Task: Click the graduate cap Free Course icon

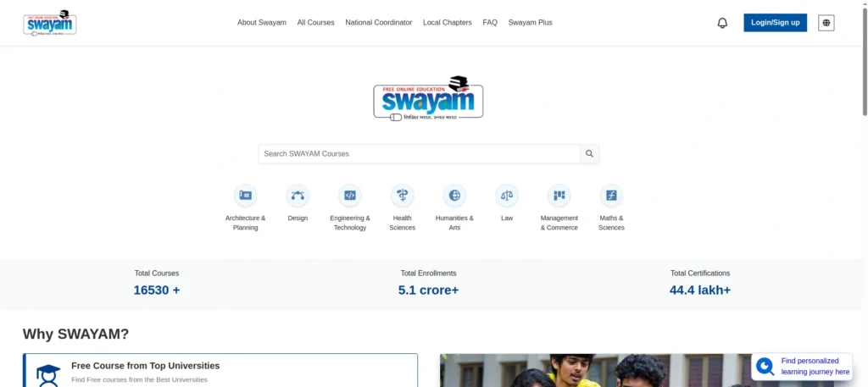Action: tap(48, 375)
